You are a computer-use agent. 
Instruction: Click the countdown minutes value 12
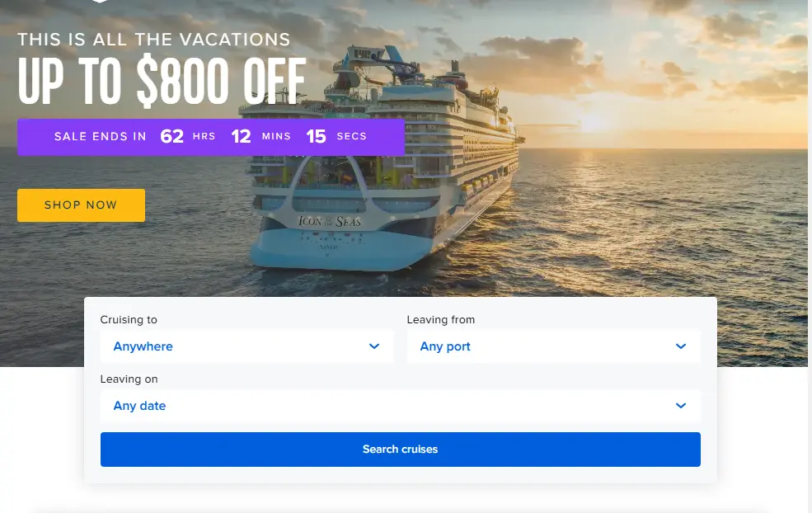coord(241,137)
